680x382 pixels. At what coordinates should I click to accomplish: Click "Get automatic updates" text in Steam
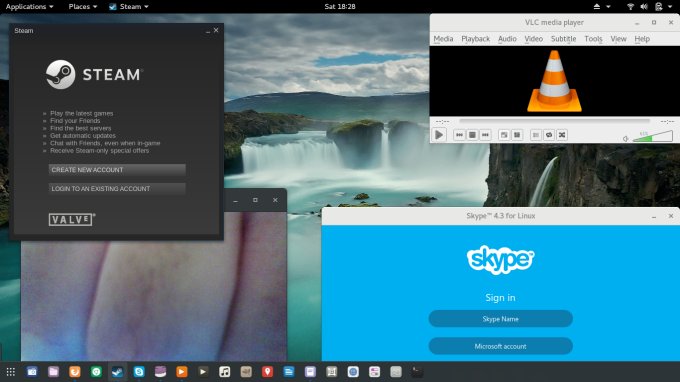83,136
